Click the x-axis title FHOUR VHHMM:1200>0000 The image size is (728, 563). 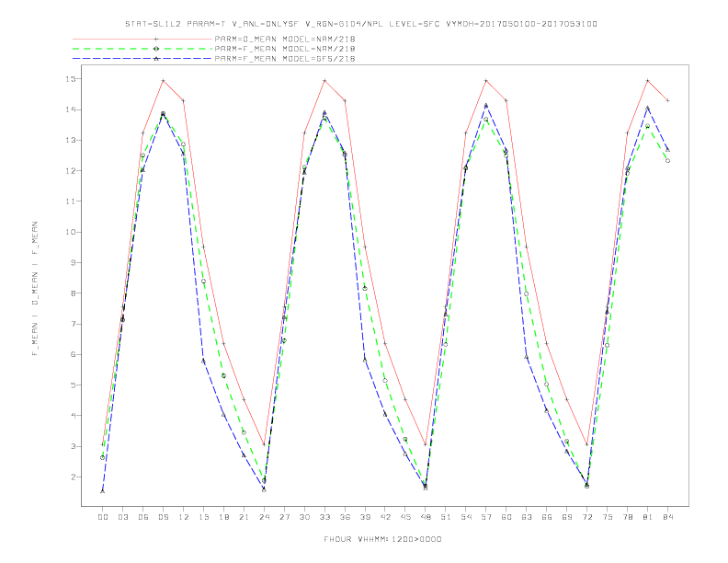pos(382,539)
